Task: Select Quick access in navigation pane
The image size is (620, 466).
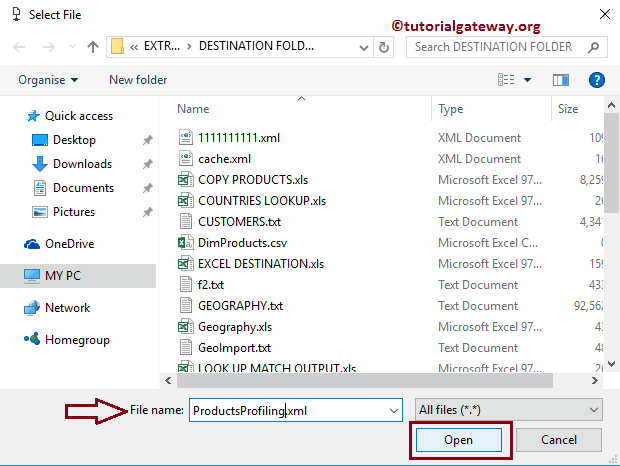Action: point(70,116)
